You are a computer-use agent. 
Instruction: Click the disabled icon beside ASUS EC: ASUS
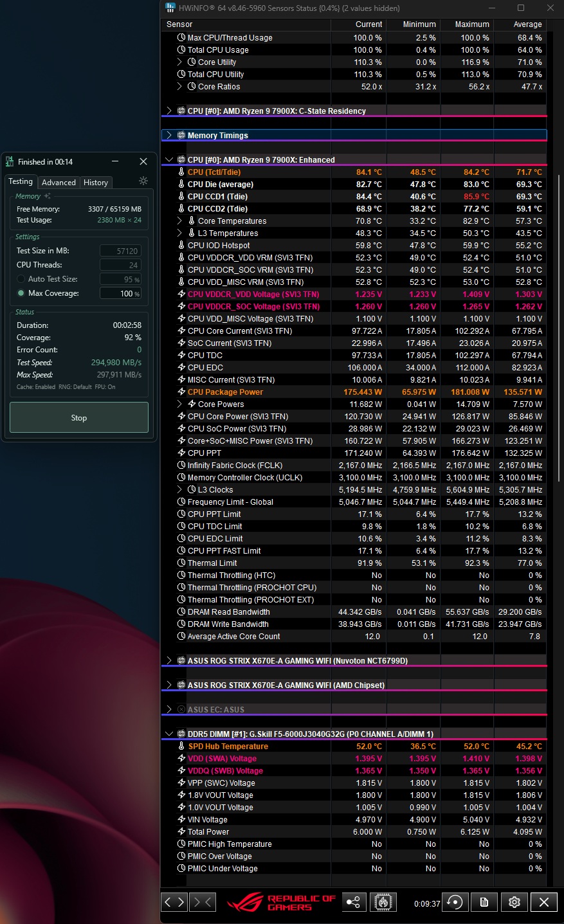(x=181, y=710)
